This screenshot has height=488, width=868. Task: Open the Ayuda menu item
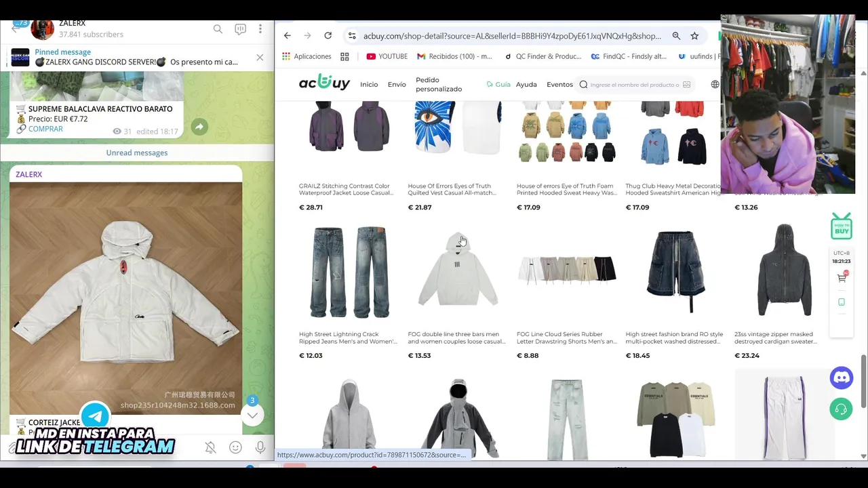click(526, 85)
